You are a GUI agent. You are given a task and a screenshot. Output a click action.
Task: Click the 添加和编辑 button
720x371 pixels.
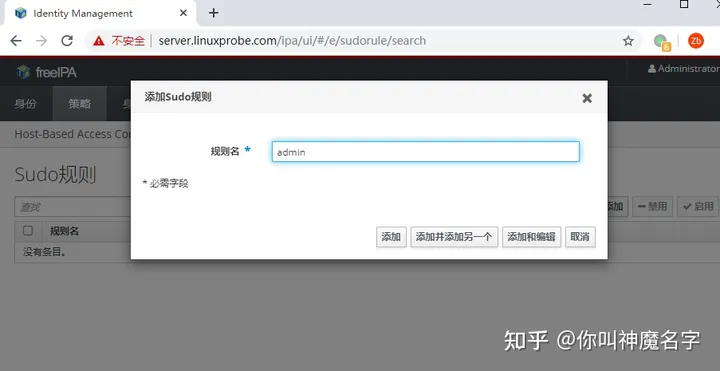click(x=531, y=237)
